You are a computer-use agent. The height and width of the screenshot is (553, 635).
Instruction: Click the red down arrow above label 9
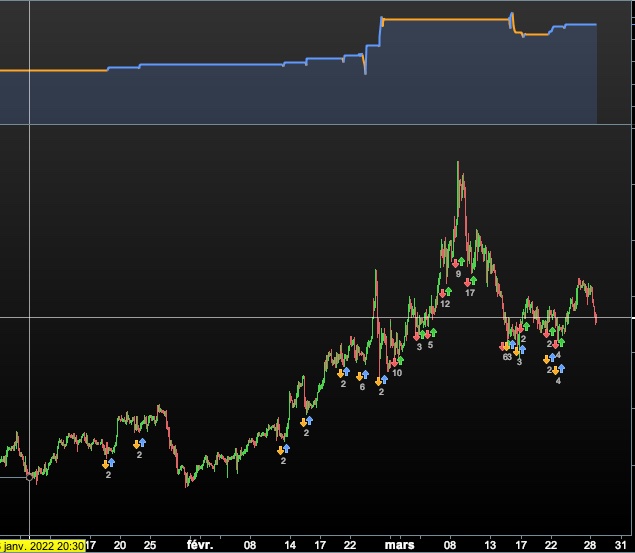(455, 263)
